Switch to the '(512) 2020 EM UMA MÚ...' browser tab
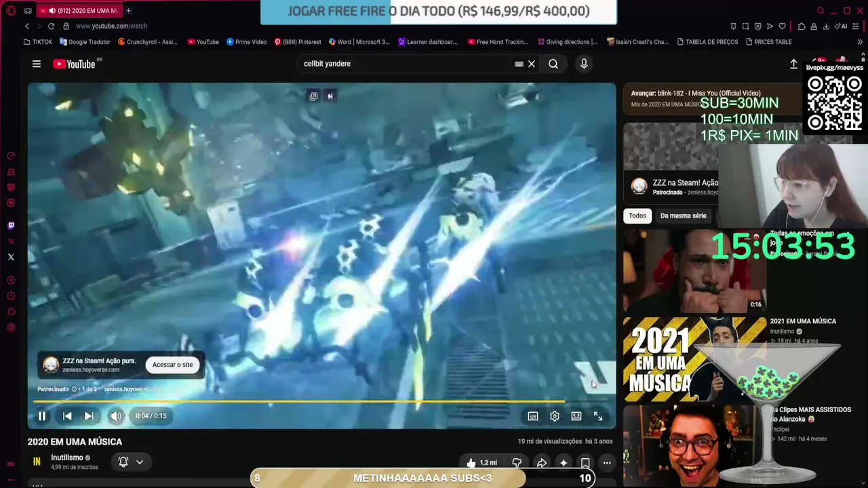 81,11
